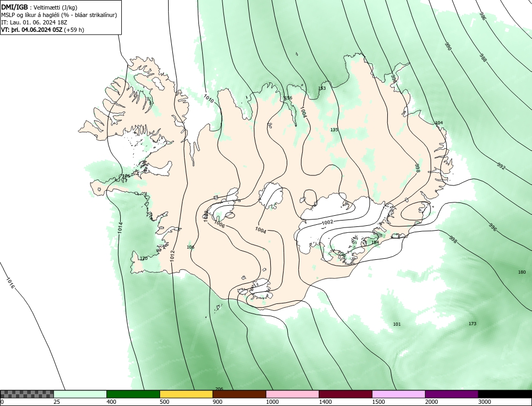This screenshot has height=406, width=532.
Task: Click the 1014 isobar label
Action: point(120,228)
